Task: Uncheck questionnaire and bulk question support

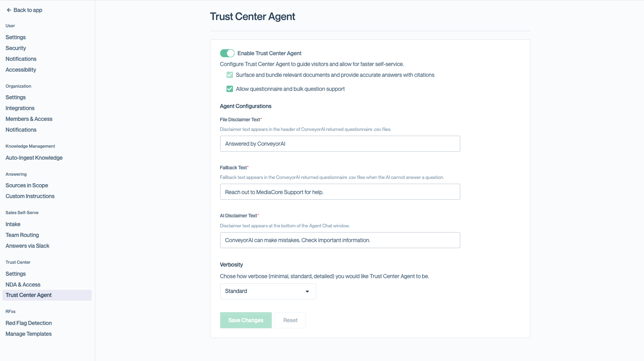Action: (229, 89)
